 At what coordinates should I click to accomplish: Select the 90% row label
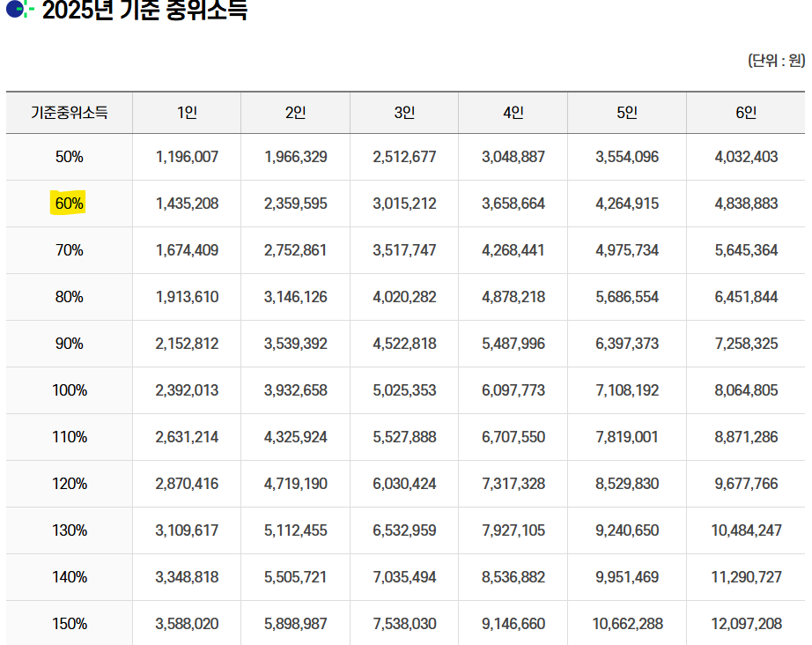coord(69,344)
